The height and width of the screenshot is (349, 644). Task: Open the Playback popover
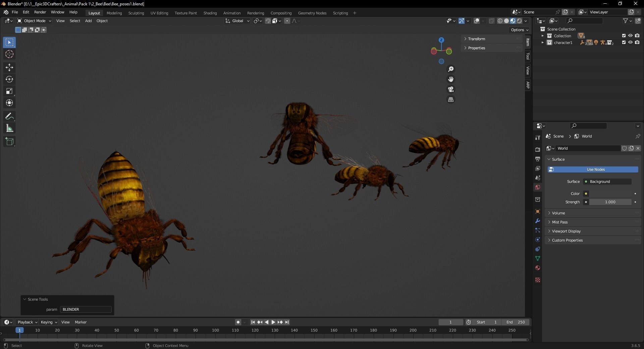pyautogui.click(x=27, y=322)
